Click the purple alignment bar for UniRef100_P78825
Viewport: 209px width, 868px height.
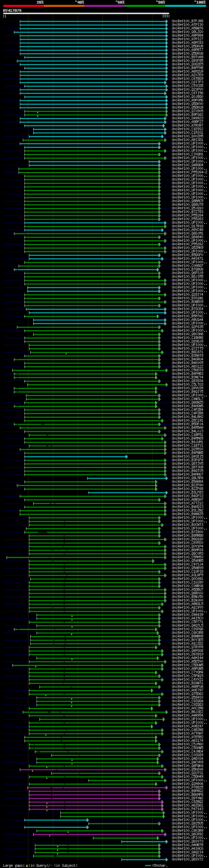98,788
